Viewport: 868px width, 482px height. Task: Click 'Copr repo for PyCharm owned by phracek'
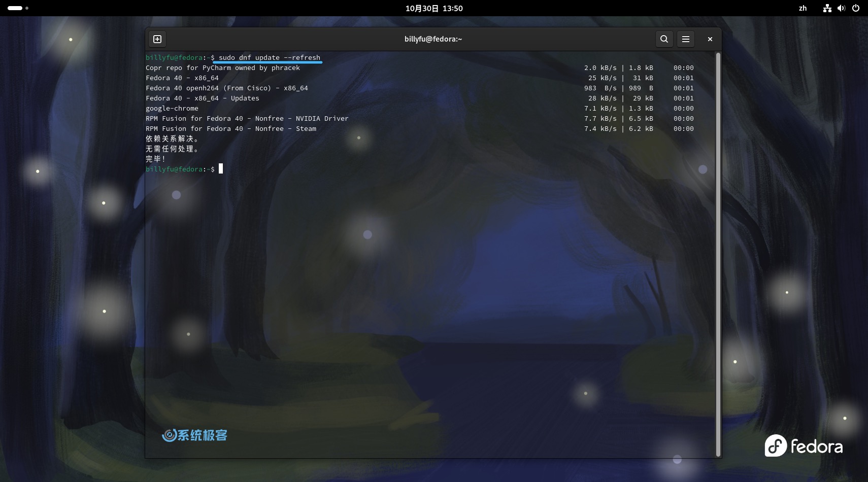point(223,67)
